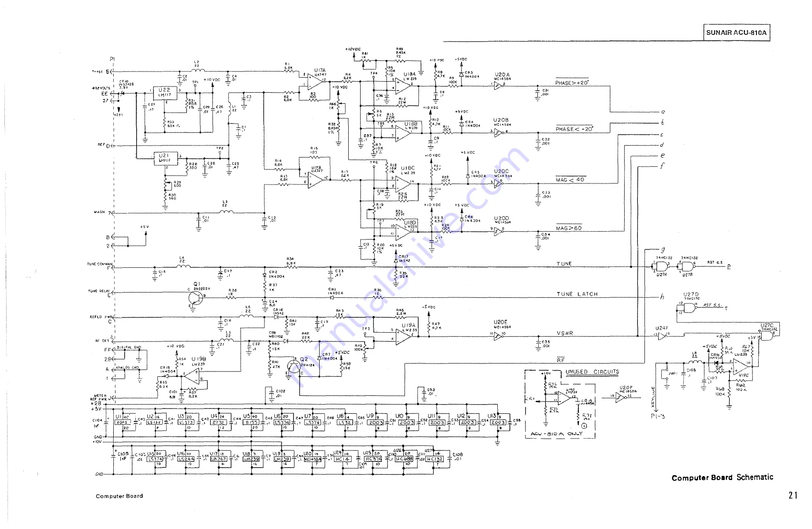Click the U26 HC688 chip block
812x529 pixels.
click(x=404, y=459)
